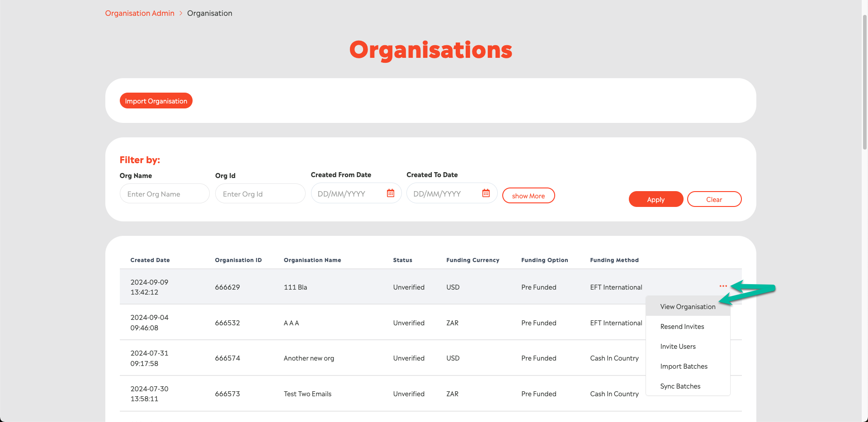Choose Resend Invites from the actions menu
The width and height of the screenshot is (868, 422).
(682, 326)
